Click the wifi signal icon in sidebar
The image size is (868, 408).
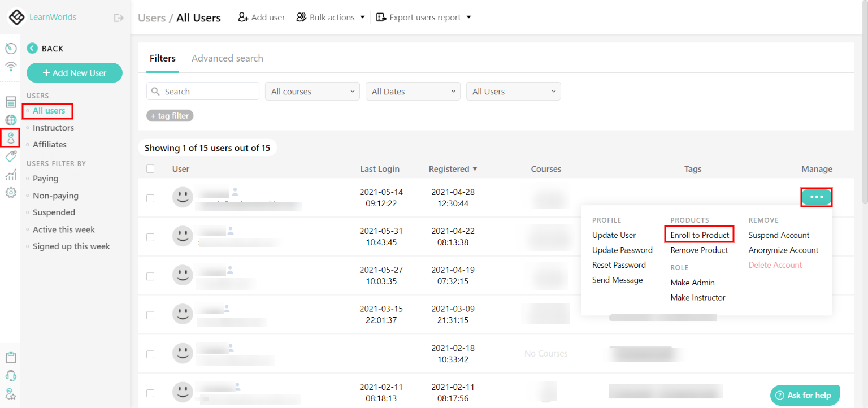10,67
